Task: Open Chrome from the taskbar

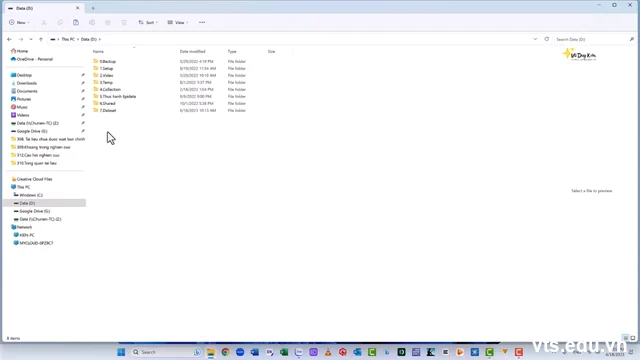Action: coord(225,352)
